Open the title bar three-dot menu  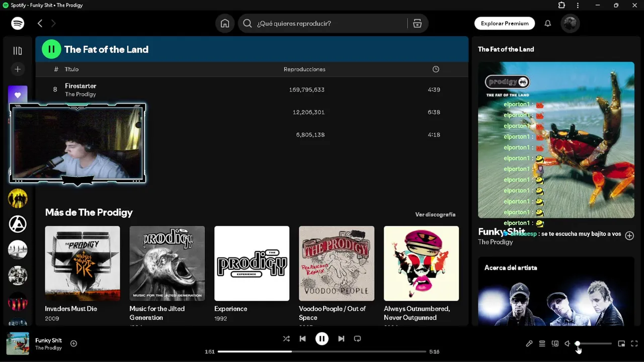coord(578,5)
